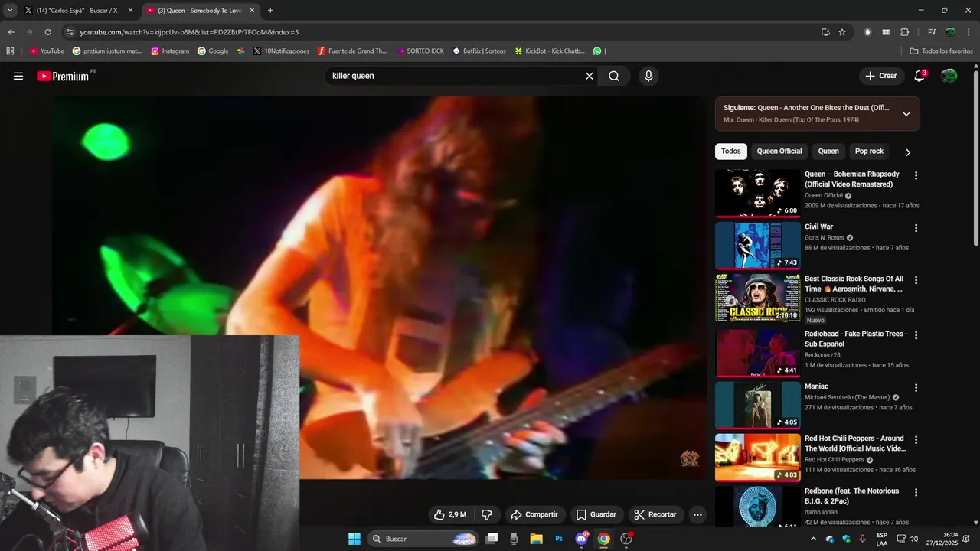This screenshot has height=551, width=980.
Task: Open Photoshop from the taskbar
Action: pyautogui.click(x=559, y=539)
